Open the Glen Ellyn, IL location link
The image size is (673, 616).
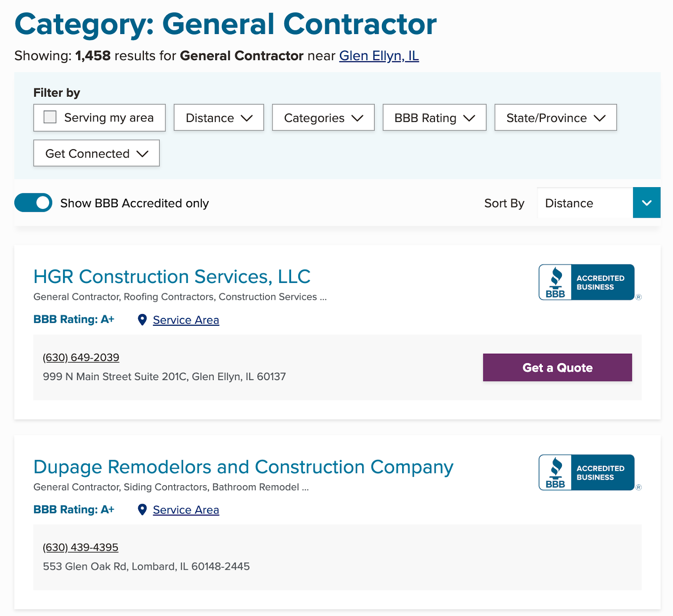(x=379, y=55)
